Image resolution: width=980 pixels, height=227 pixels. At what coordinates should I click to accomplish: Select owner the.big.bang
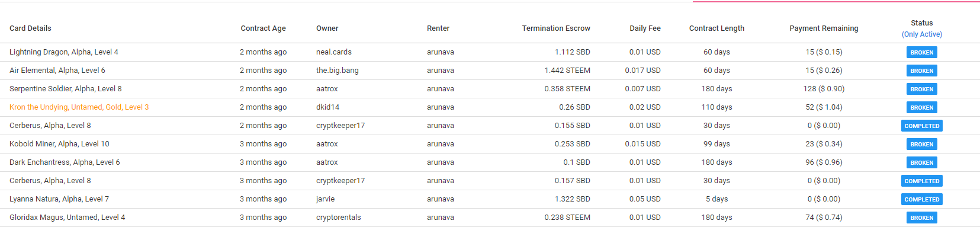click(337, 71)
